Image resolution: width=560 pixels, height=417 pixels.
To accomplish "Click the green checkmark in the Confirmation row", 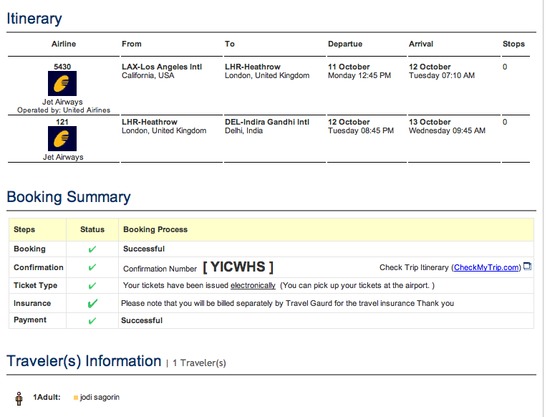I will point(92,267).
